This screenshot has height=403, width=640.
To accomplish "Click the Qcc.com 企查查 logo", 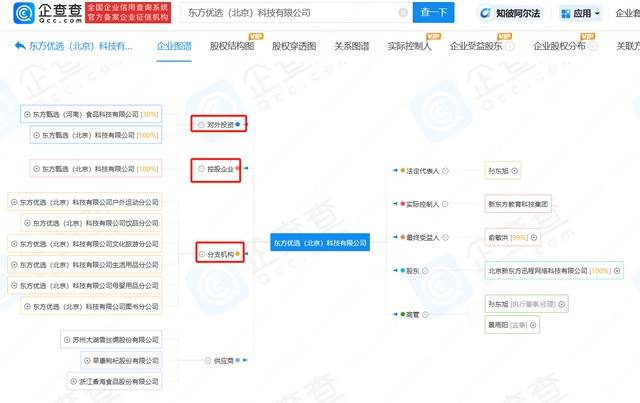I will pyautogui.click(x=48, y=13).
